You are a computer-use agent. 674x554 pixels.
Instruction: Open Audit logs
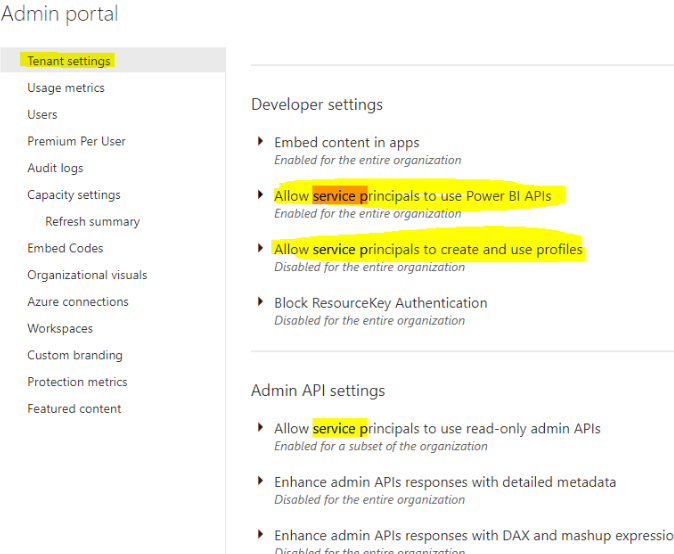pos(55,168)
